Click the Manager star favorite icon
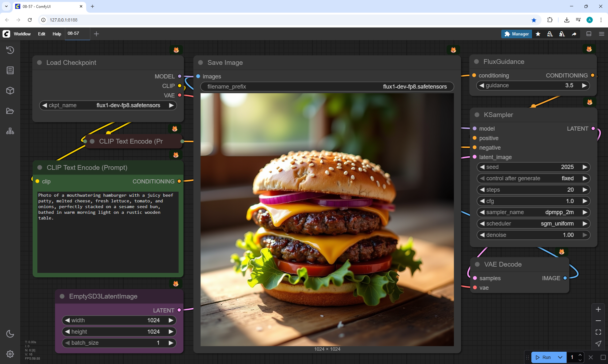 point(538,34)
